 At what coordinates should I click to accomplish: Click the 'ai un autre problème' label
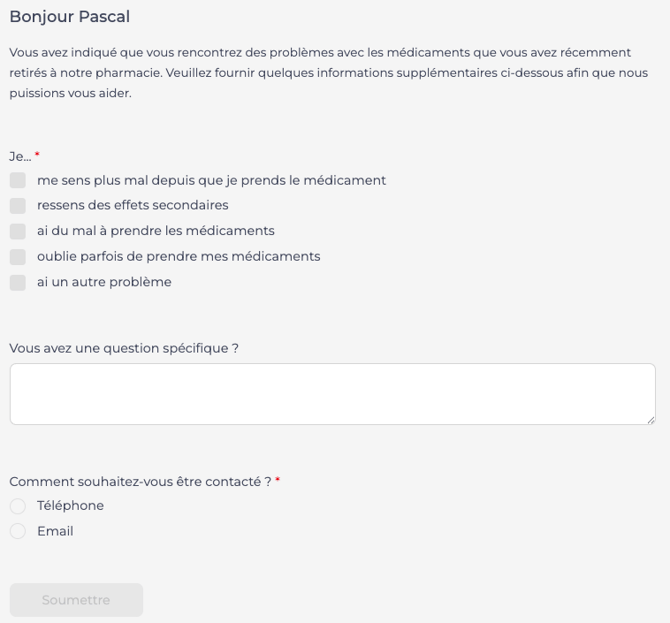pos(104,283)
